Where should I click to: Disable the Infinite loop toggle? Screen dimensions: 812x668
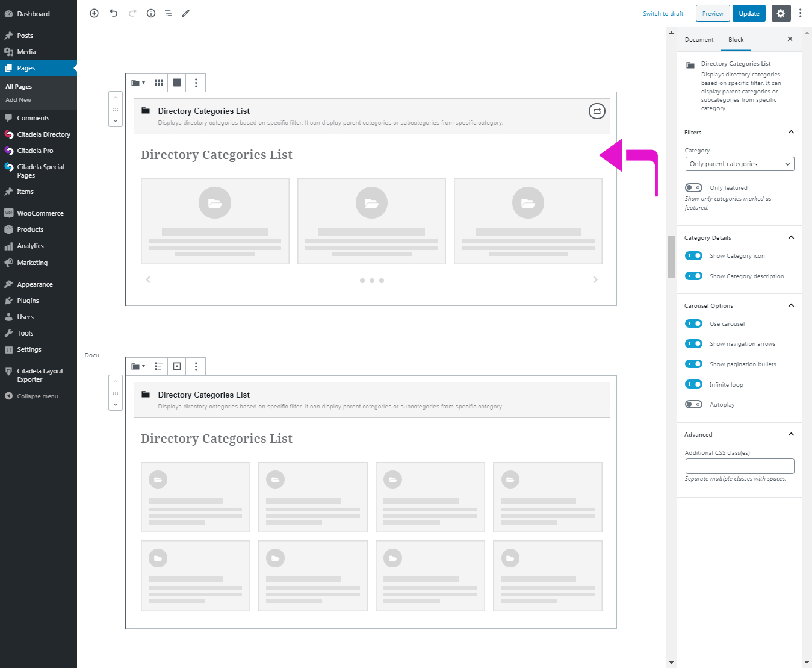coord(693,384)
